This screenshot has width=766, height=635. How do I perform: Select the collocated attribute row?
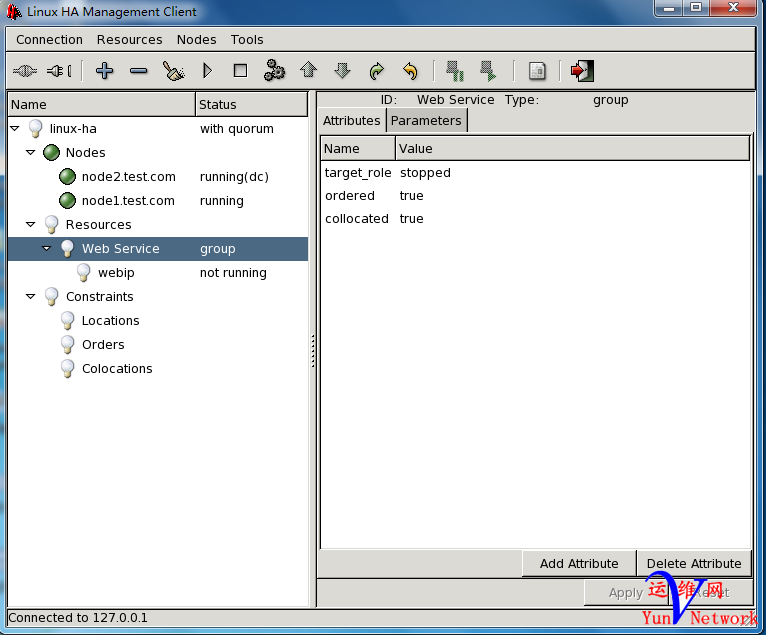(x=535, y=218)
